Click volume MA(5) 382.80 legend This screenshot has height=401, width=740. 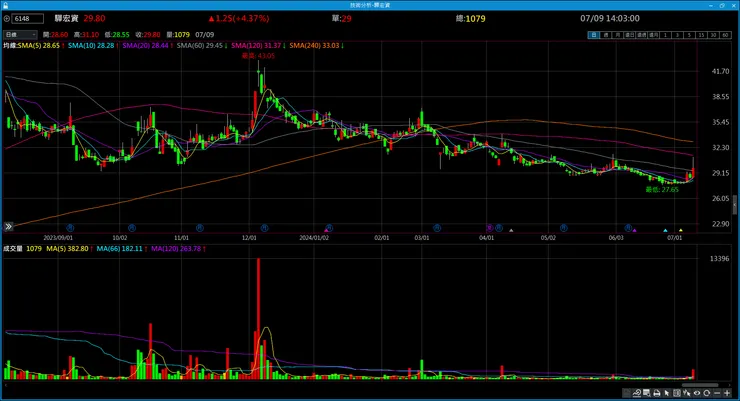[69, 249]
